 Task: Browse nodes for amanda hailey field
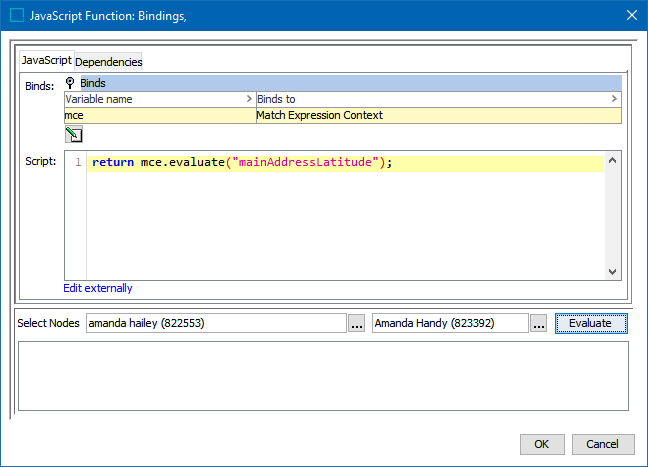356,324
